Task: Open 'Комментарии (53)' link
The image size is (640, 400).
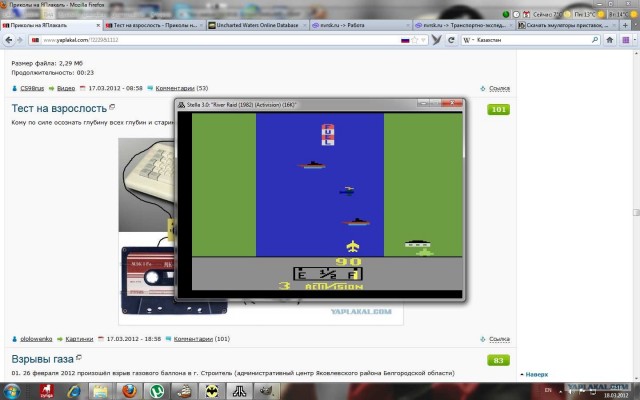Action: 181,88
